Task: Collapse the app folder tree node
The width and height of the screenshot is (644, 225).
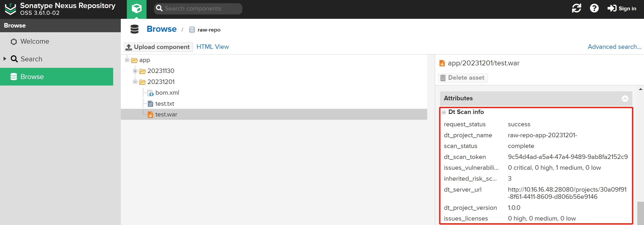Action: pos(127,60)
